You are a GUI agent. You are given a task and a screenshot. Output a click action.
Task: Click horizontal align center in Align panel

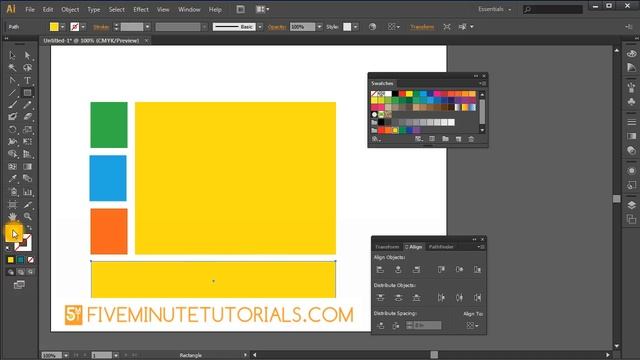tap(398, 269)
